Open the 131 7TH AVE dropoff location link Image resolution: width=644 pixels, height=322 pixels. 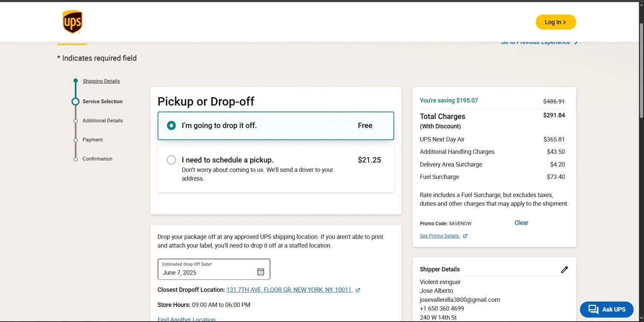289,290
